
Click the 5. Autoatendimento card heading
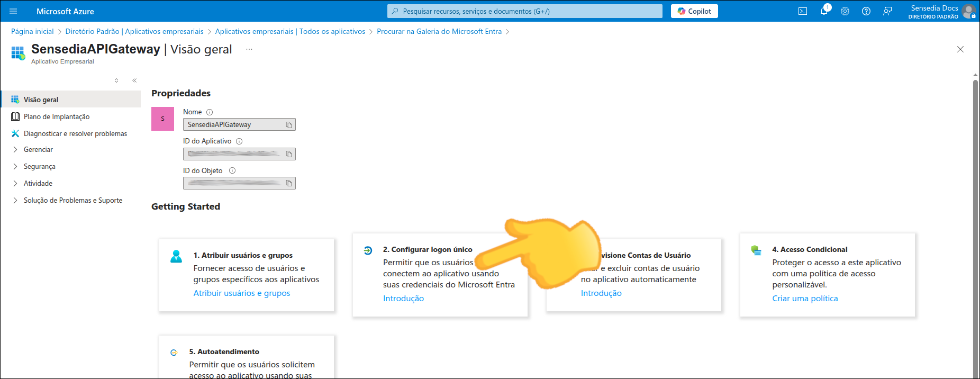[224, 351]
